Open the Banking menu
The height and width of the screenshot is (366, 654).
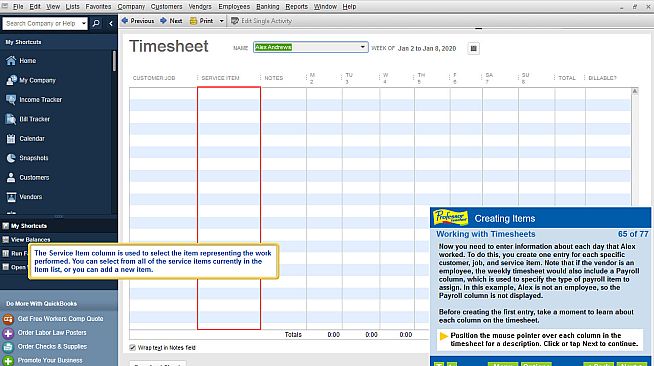268,7
